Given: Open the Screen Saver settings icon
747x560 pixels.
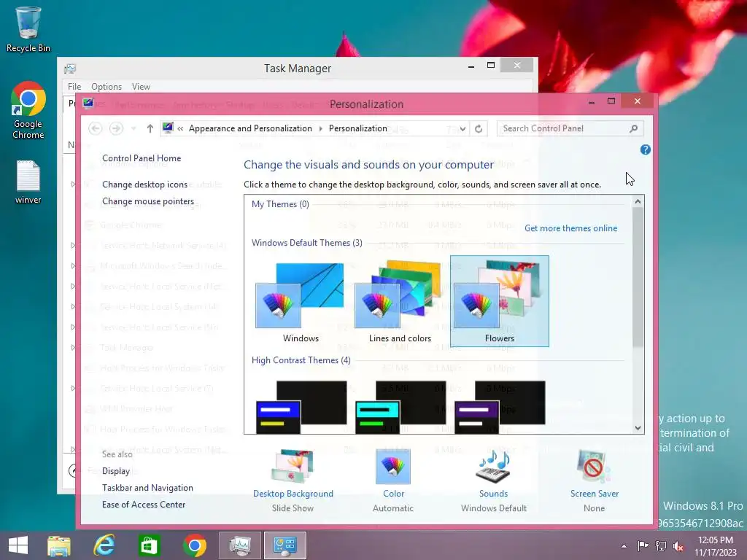Looking at the screenshot, I should pos(594,466).
